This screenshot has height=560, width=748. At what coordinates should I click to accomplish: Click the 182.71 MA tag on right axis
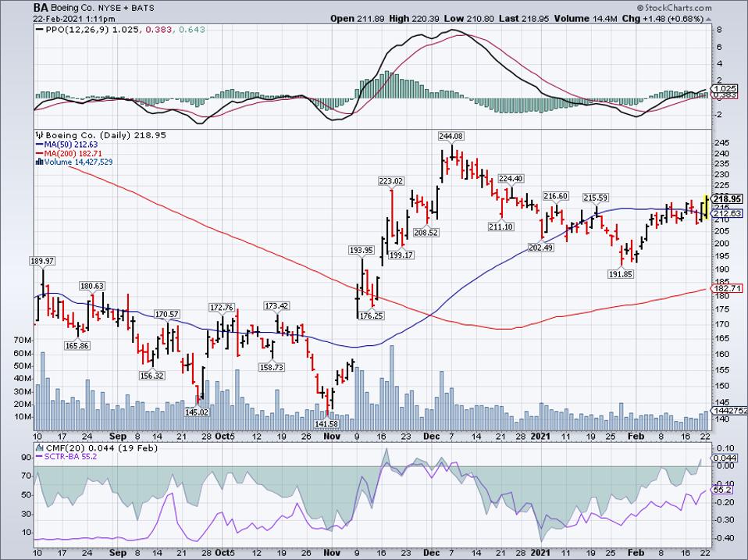[x=727, y=288]
